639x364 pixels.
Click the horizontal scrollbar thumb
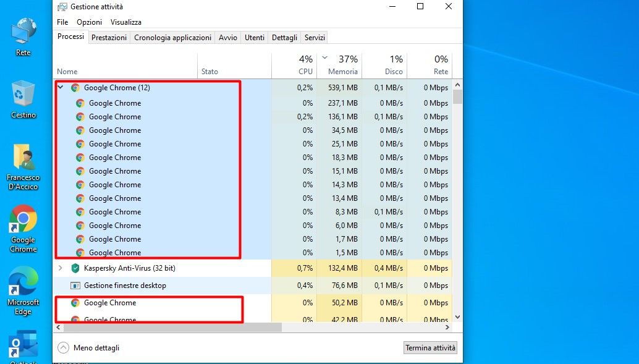173,328
